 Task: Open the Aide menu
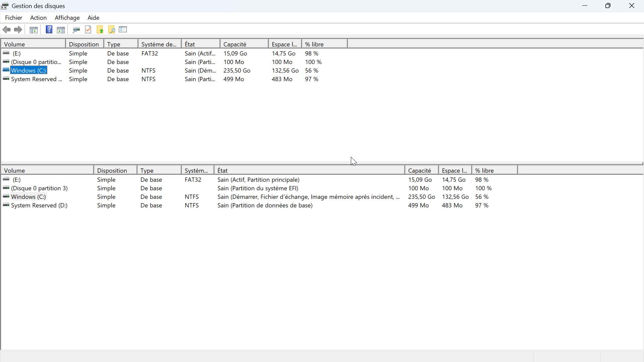pyautogui.click(x=93, y=18)
